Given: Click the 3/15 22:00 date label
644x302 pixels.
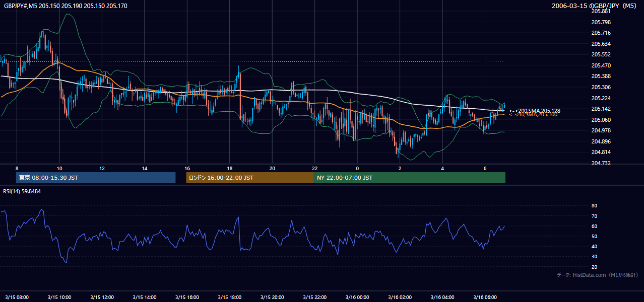Looking at the screenshot, I should click(x=315, y=297).
